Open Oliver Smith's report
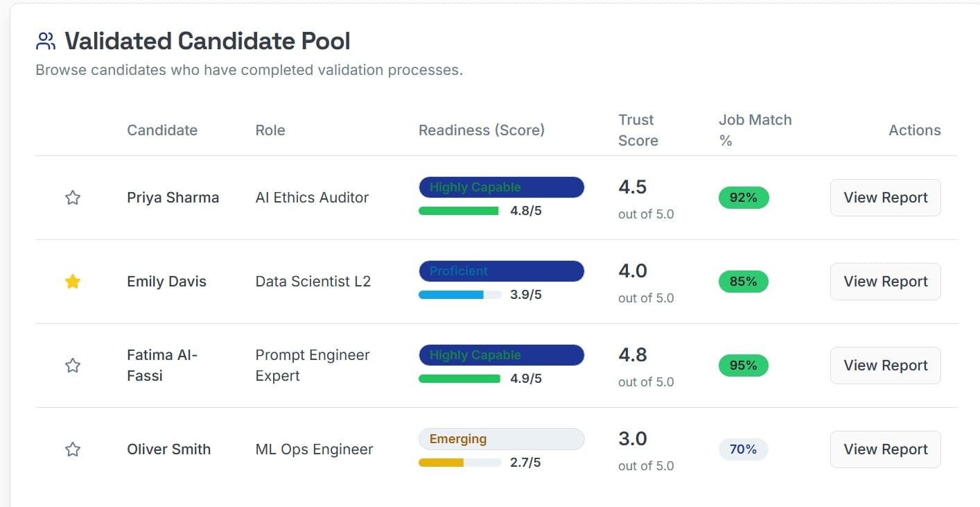Image resolution: width=980 pixels, height=507 pixels. tap(885, 449)
